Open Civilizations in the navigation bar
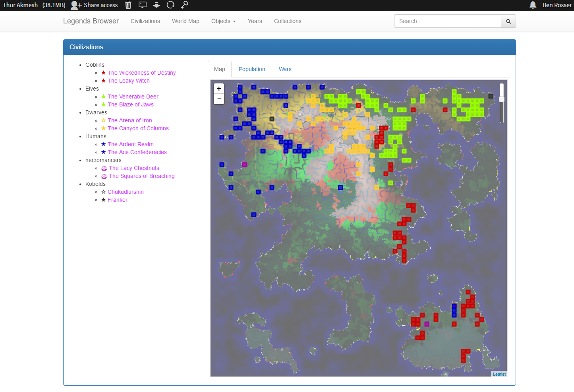This screenshot has width=574, height=392. tap(145, 21)
